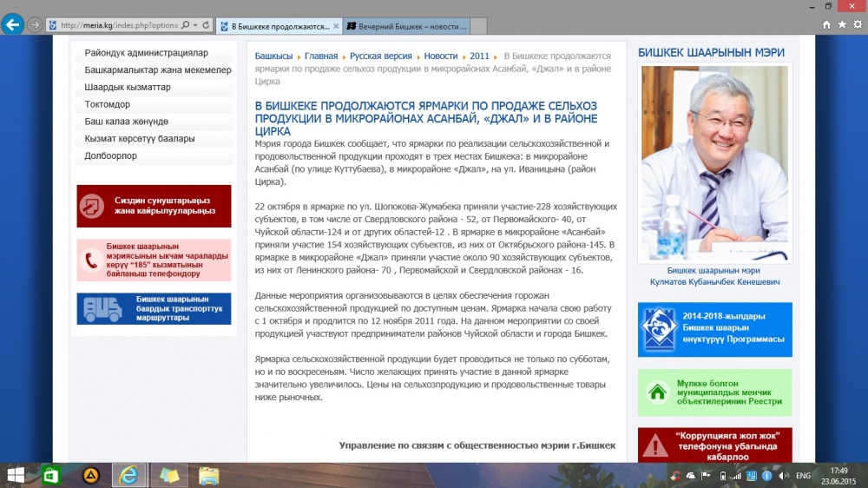
Task: Click the blue transport routes banner
Action: [x=154, y=308]
